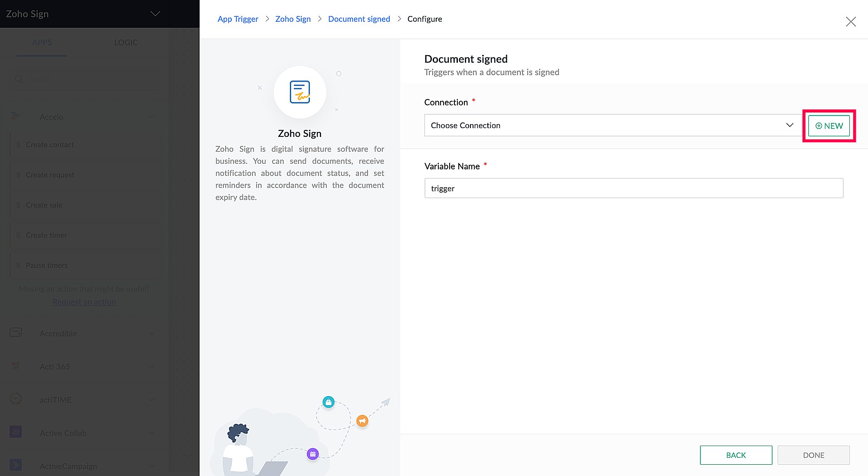Collapse the Accelo actions group

pos(152,117)
